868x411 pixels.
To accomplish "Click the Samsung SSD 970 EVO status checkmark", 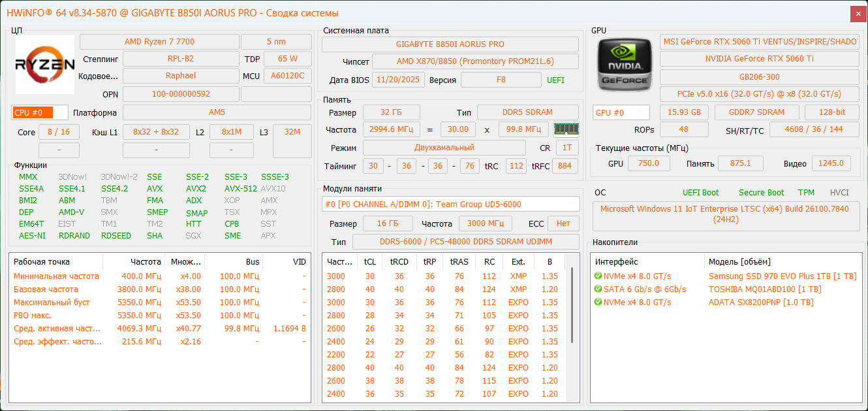I will pos(598,276).
